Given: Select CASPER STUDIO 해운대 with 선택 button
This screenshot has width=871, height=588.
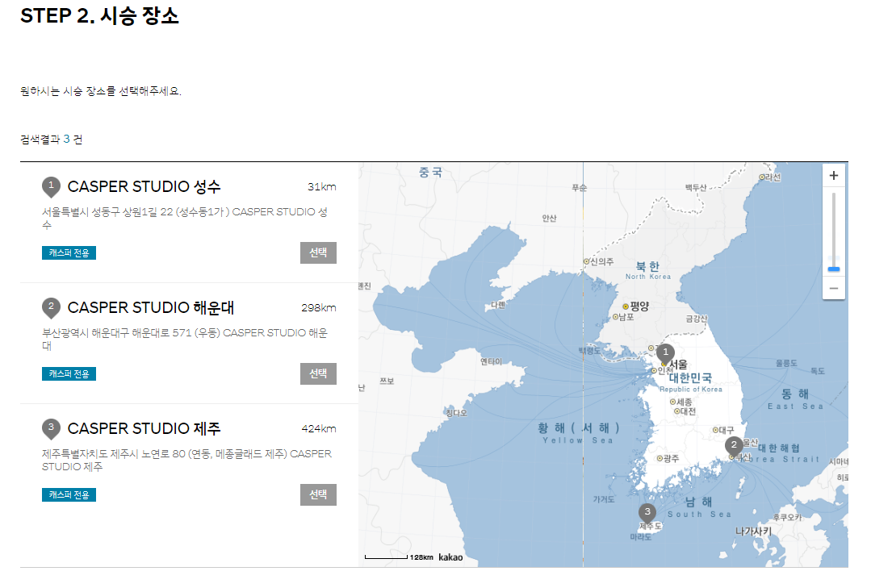Looking at the screenshot, I should [x=318, y=373].
